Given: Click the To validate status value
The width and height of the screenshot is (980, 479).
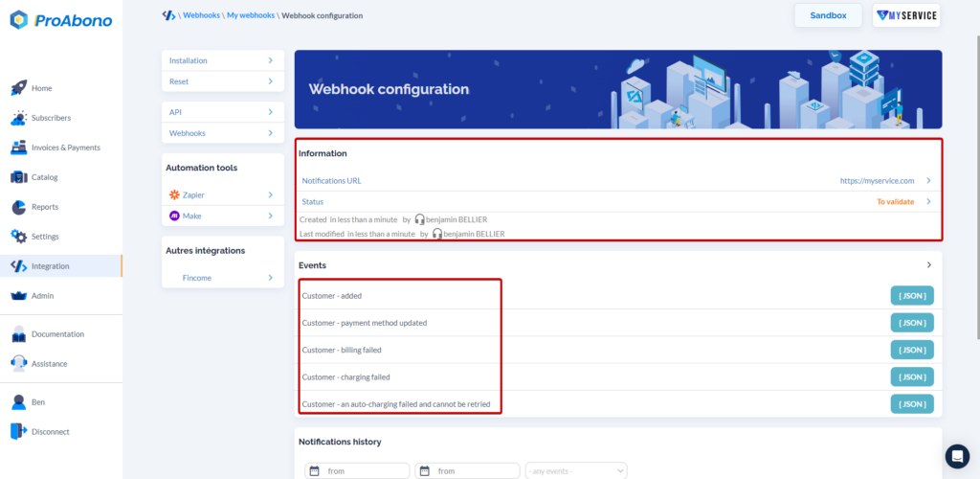Looking at the screenshot, I should point(896,202).
